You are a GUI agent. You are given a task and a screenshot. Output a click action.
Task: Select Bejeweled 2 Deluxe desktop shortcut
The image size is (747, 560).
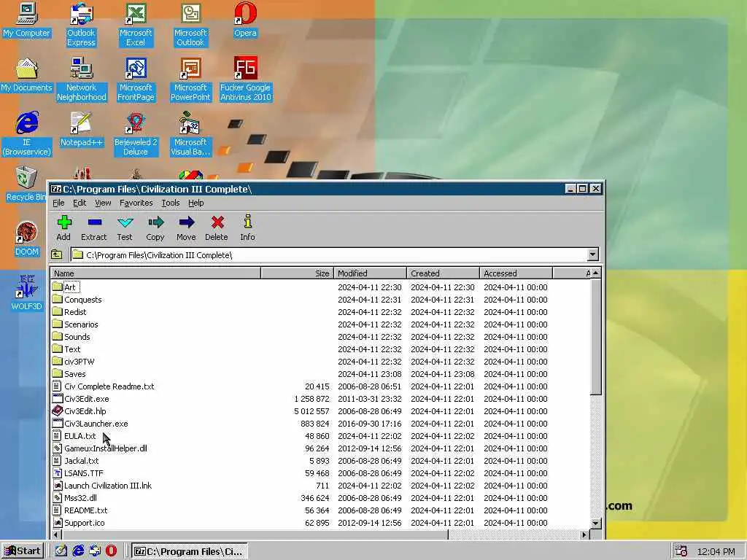pyautogui.click(x=136, y=134)
